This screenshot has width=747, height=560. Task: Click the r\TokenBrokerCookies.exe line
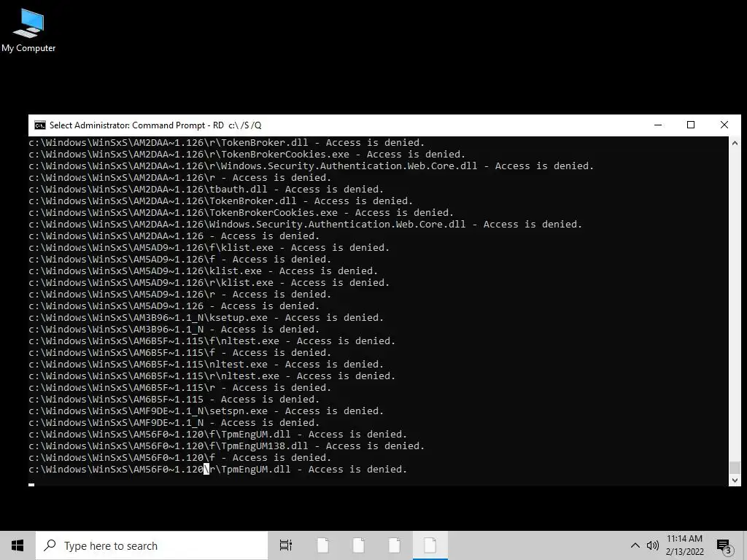click(x=247, y=155)
